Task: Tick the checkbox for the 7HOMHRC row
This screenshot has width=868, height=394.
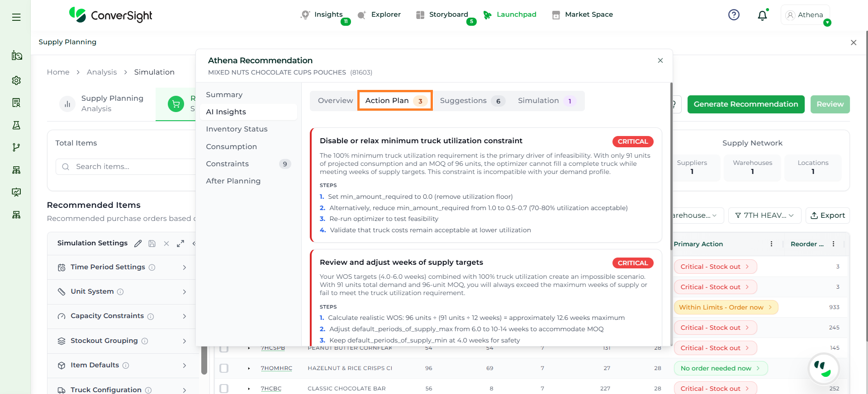Action: pyautogui.click(x=224, y=368)
